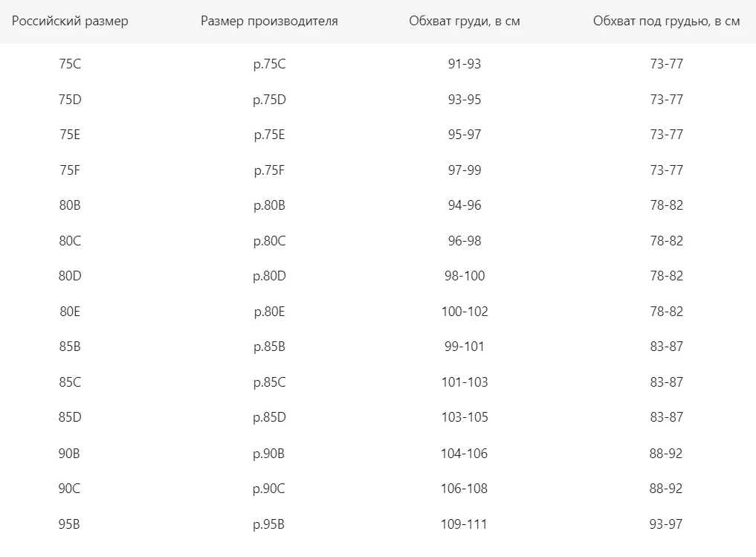756x557 pixels.
Task: Click the Российский размер column header
Action: 70,22
